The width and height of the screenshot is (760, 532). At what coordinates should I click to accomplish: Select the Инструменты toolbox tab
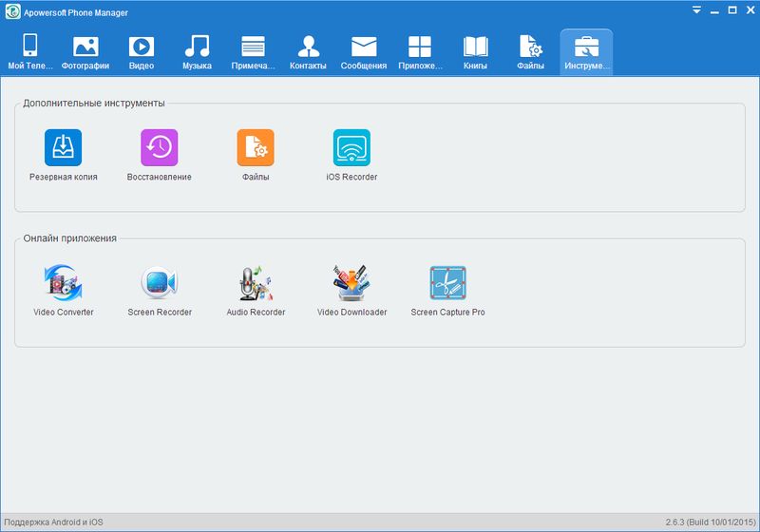coord(586,52)
